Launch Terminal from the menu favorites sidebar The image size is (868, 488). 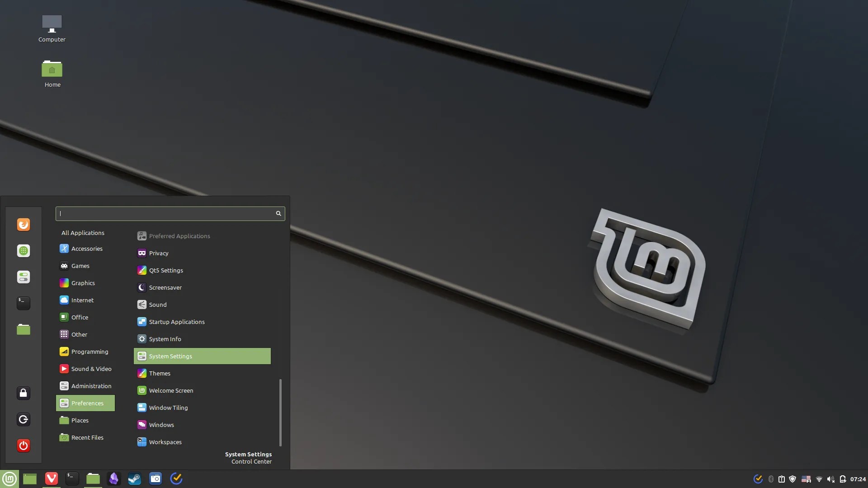[x=24, y=303]
